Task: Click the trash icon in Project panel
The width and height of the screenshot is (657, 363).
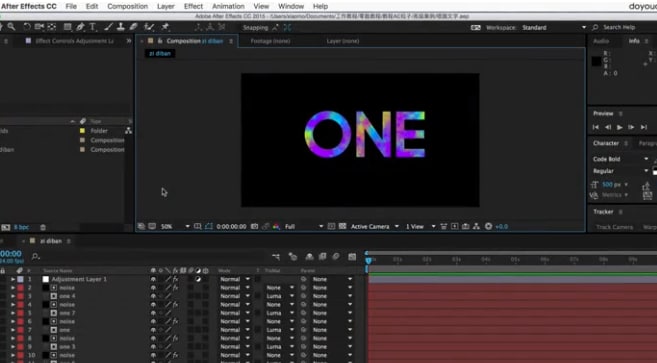Action: [x=43, y=227]
